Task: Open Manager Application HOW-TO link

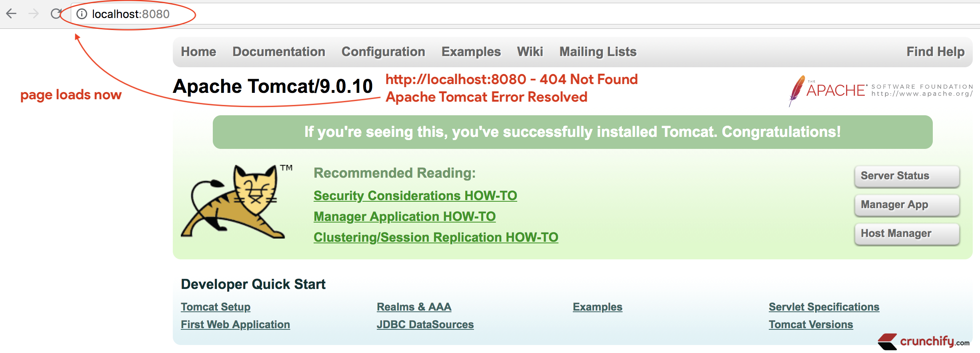Action: coord(404,217)
